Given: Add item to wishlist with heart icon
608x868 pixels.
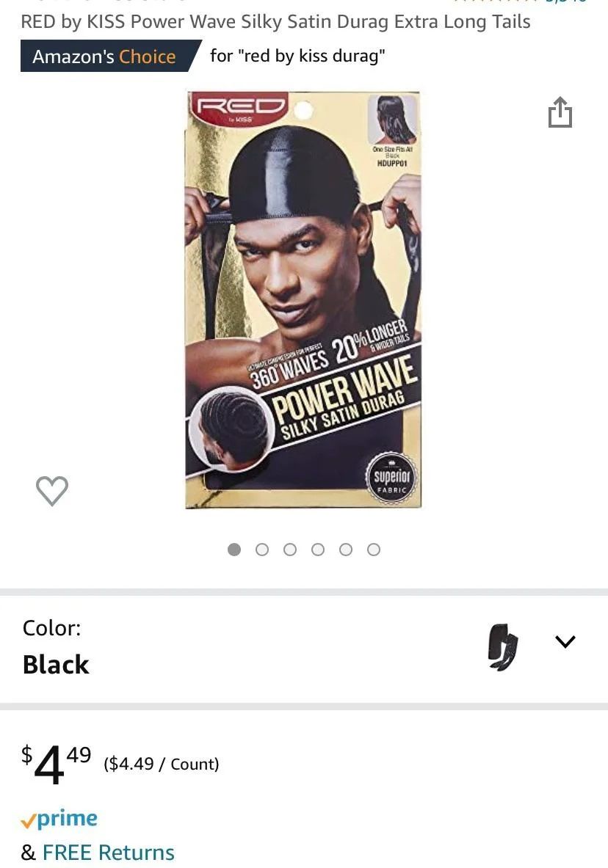Looking at the screenshot, I should tap(52, 490).
